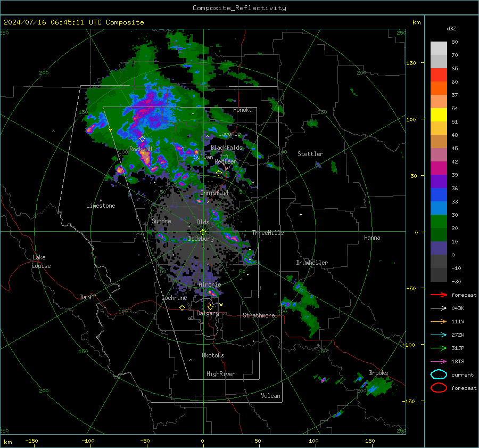Click the yellow diamond marker at radar center
This screenshot has width=479, height=448.
(203, 232)
